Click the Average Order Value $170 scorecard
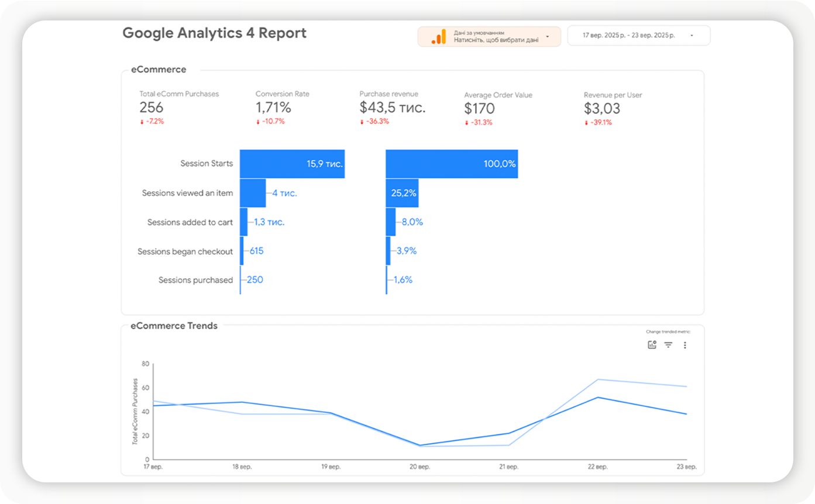815x504 pixels. pyautogui.click(x=479, y=108)
